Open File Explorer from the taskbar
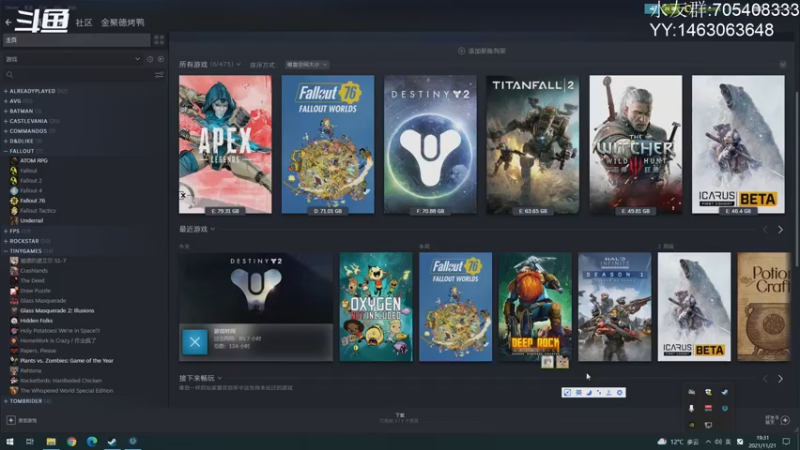The height and width of the screenshot is (450, 800). pyautogui.click(x=51, y=441)
